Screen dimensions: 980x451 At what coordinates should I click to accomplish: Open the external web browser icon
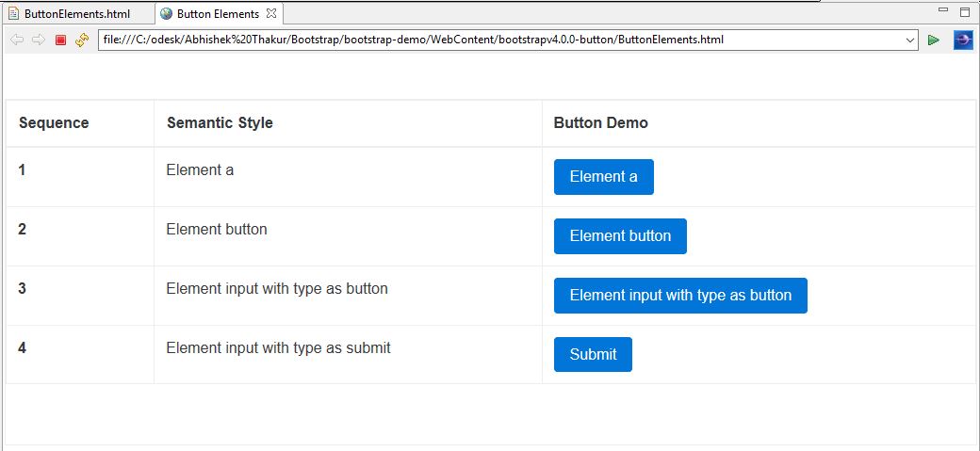[963, 40]
